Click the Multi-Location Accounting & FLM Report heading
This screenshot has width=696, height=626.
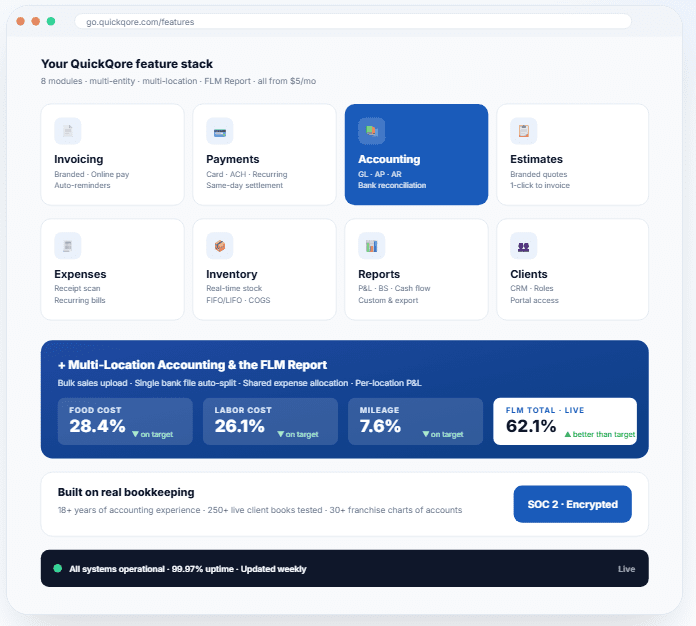click(192, 365)
